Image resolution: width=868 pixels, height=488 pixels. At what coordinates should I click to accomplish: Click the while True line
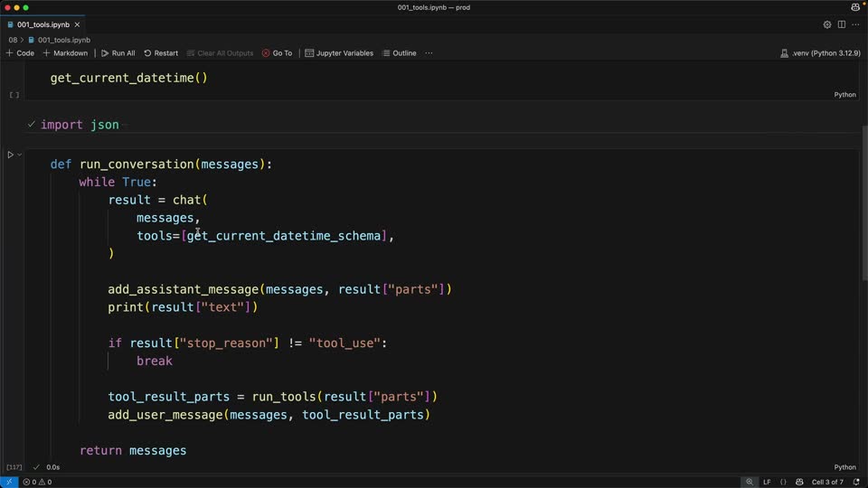(x=118, y=182)
